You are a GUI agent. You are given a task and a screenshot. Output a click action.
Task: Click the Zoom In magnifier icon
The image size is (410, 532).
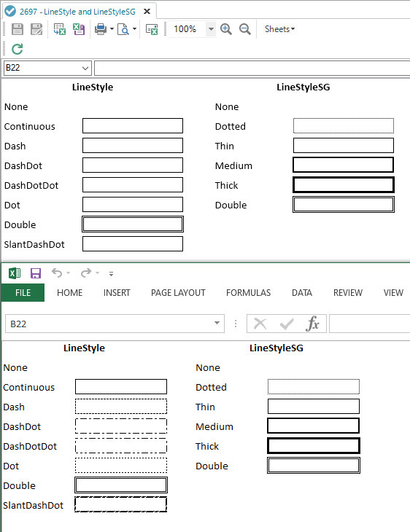click(226, 29)
